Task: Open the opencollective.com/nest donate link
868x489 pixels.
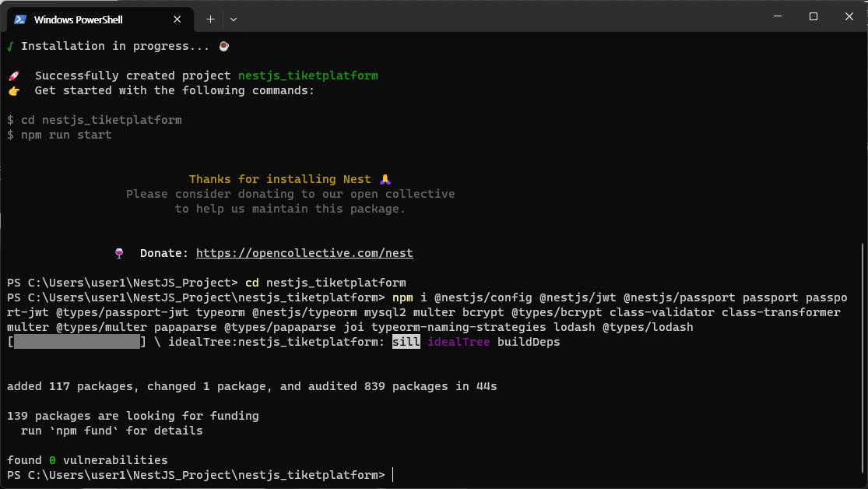Action: tap(304, 253)
